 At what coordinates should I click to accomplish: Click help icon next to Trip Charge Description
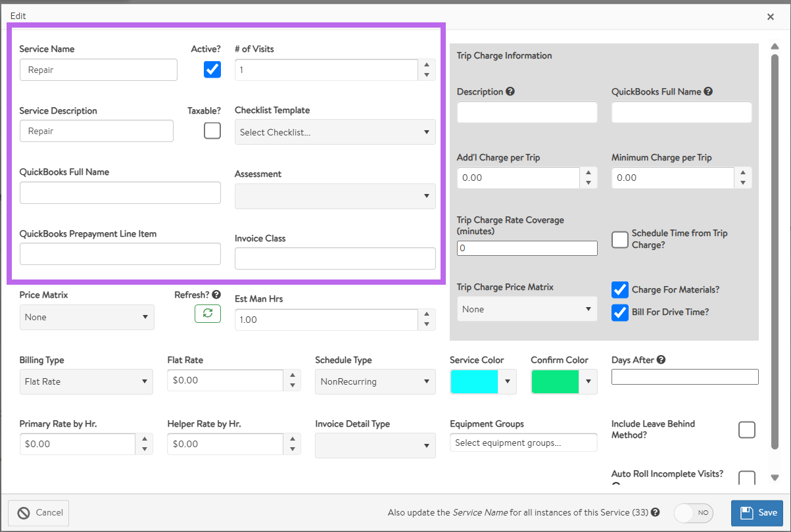coord(510,92)
